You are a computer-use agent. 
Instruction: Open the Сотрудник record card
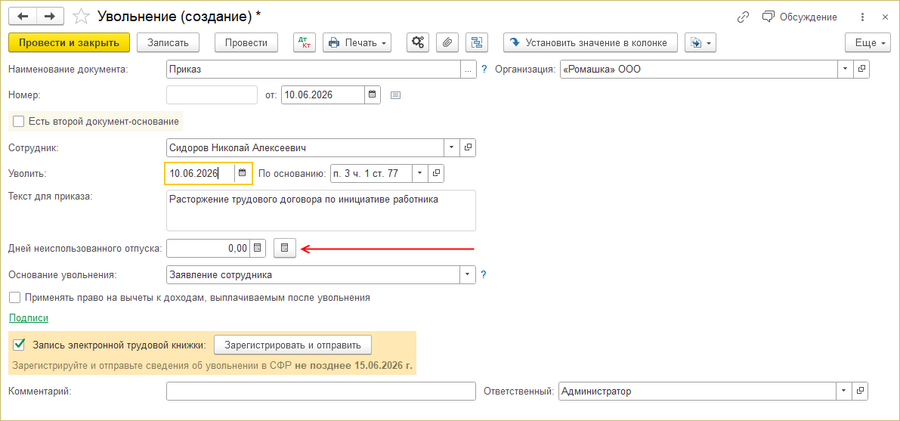pyautogui.click(x=468, y=148)
